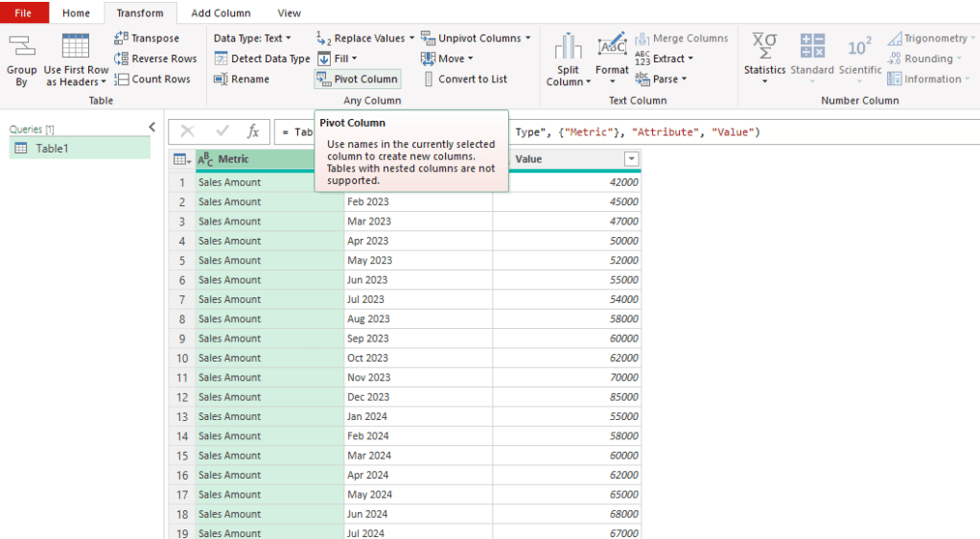Open the Value column filter dropdown

[631, 159]
